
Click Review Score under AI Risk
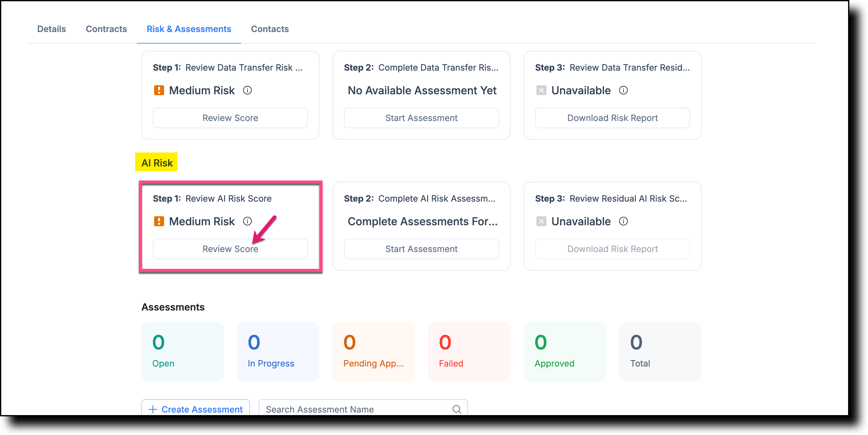click(x=230, y=249)
